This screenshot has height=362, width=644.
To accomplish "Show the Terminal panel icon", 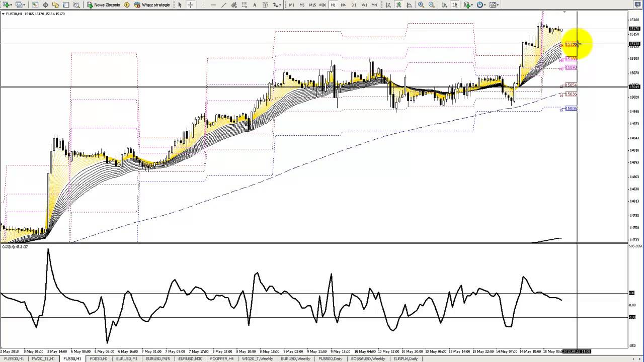I will pos(66,5).
